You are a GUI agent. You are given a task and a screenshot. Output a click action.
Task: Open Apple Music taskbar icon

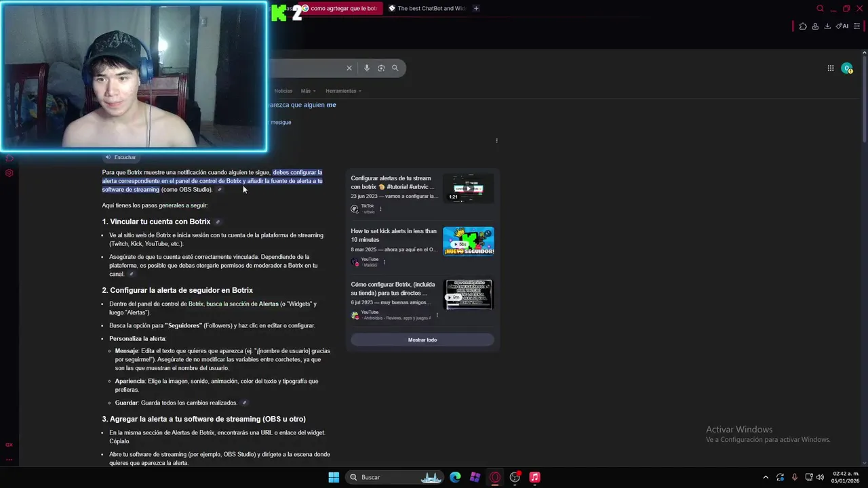pos(534,477)
